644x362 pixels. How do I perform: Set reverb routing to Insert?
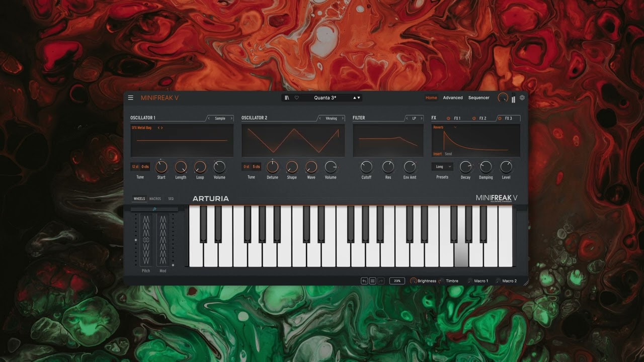[438, 154]
